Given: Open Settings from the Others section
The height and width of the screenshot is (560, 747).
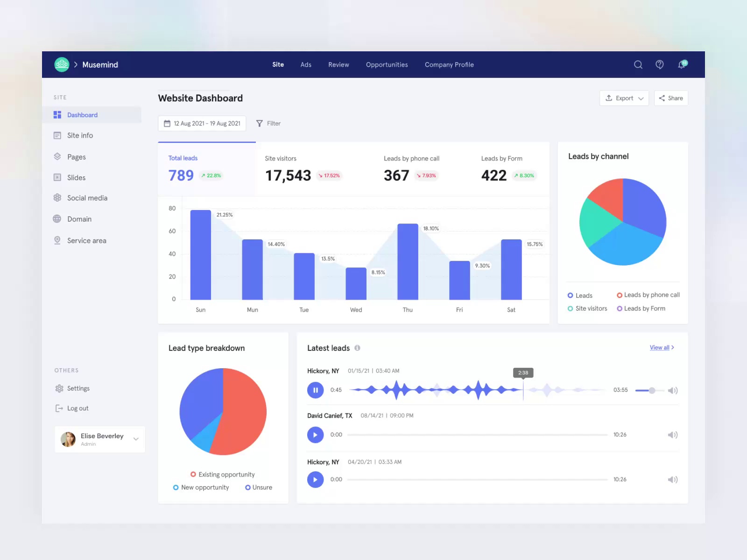Looking at the screenshot, I should tap(78, 388).
